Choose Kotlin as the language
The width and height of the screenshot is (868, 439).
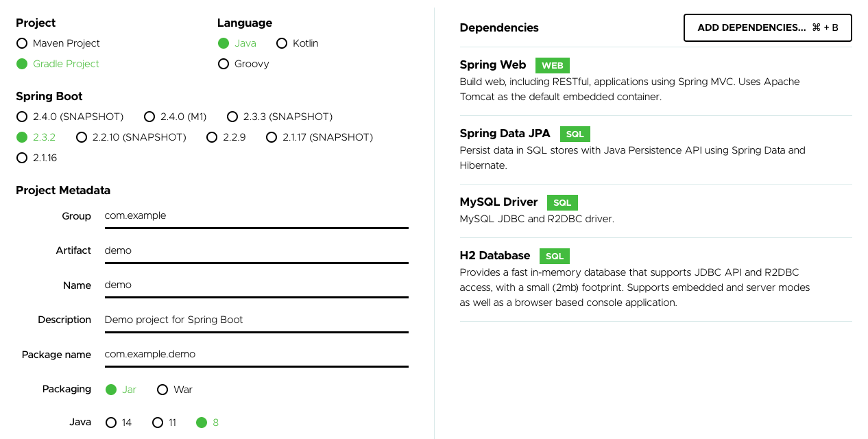coord(282,43)
